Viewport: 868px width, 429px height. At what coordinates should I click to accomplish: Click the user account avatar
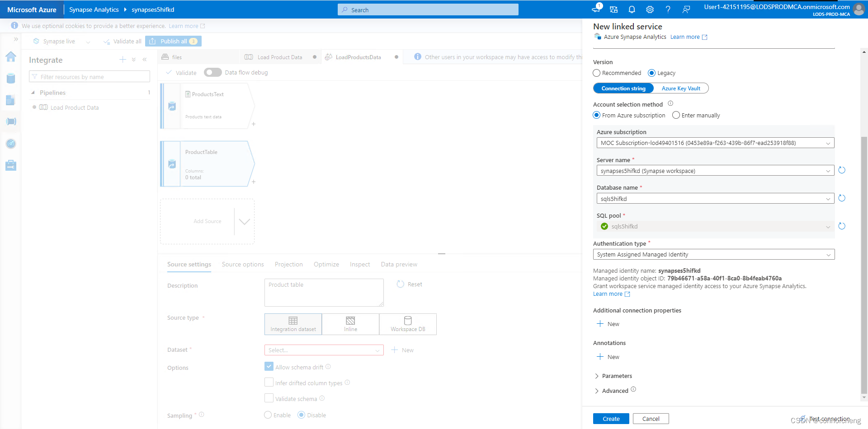859,9
